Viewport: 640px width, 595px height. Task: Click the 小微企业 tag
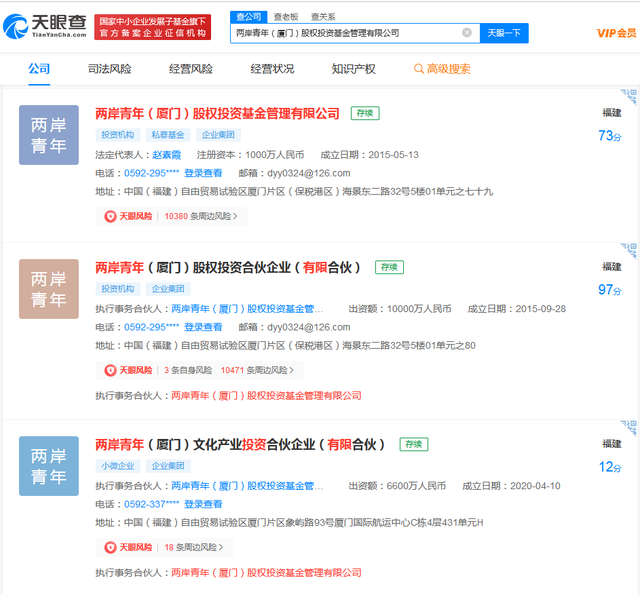118,466
